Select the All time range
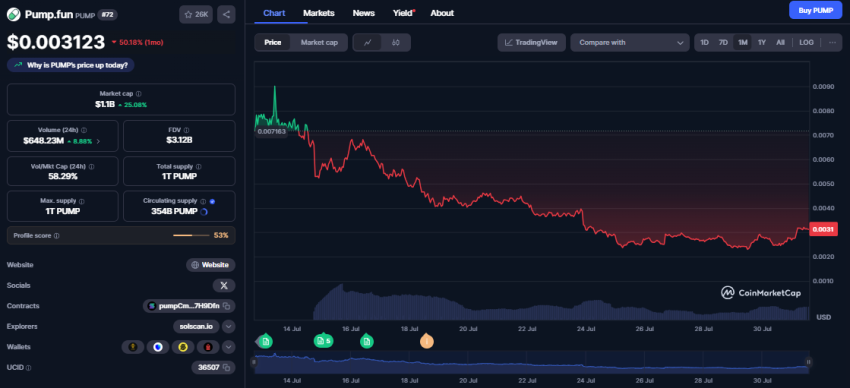Image resolution: width=850 pixels, height=388 pixels. (x=780, y=42)
